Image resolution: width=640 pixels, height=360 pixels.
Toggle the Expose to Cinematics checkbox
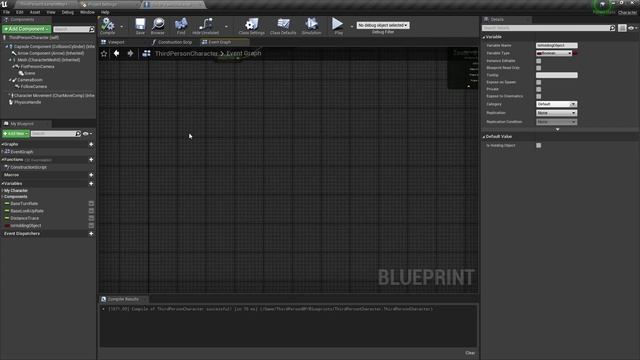538,96
